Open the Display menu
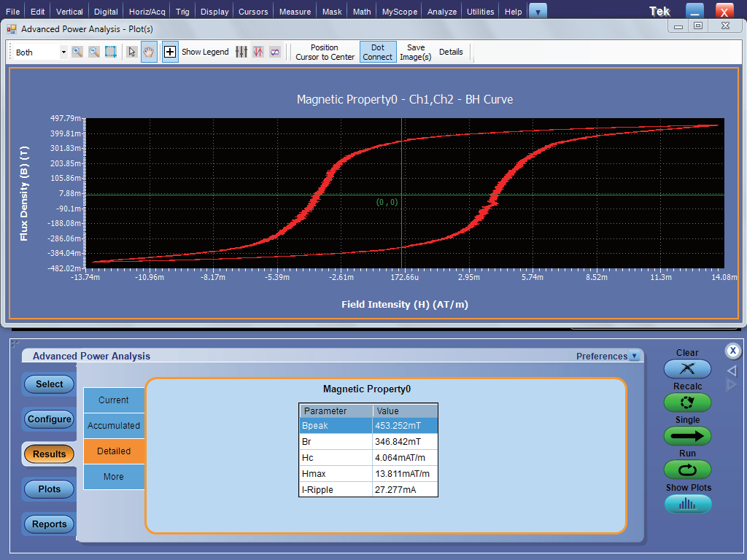The height and width of the screenshot is (560, 747). click(214, 12)
